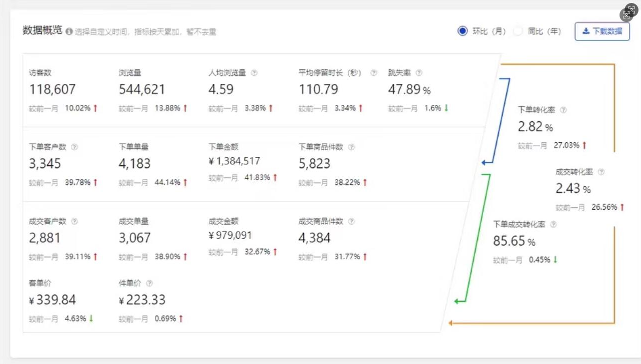Click help icon beside 件单价

tap(149, 283)
